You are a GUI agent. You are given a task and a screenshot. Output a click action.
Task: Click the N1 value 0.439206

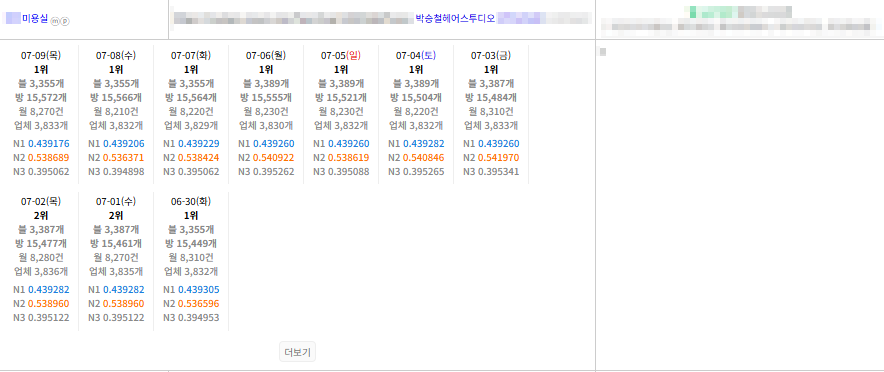[x=124, y=144]
